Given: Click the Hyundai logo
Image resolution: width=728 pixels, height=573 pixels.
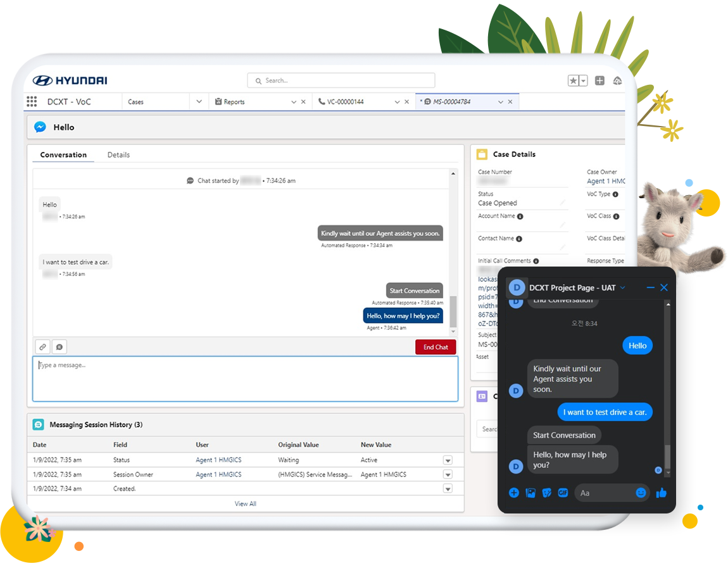Looking at the screenshot, I should click(70, 80).
